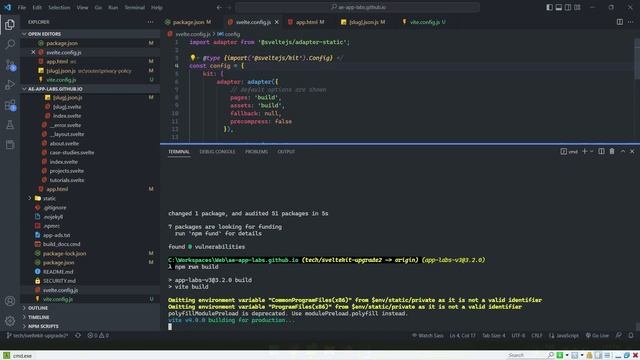Open case-studies.svelte in the file tree
Screen dimensions: 640x360
[x=71, y=152]
